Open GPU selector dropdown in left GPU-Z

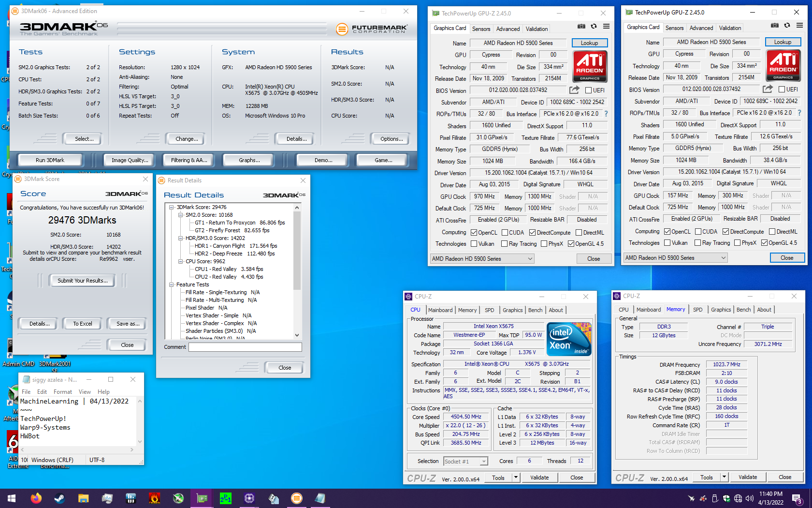point(482,259)
